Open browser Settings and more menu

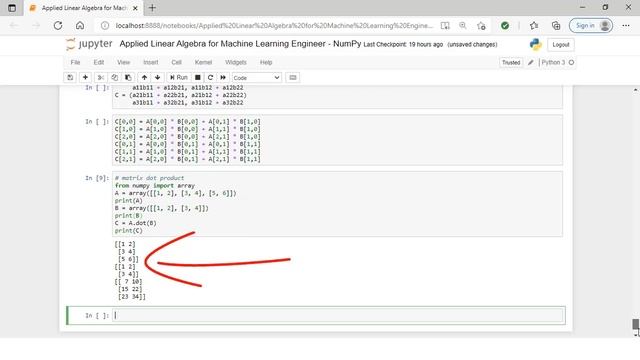[x=626, y=26]
